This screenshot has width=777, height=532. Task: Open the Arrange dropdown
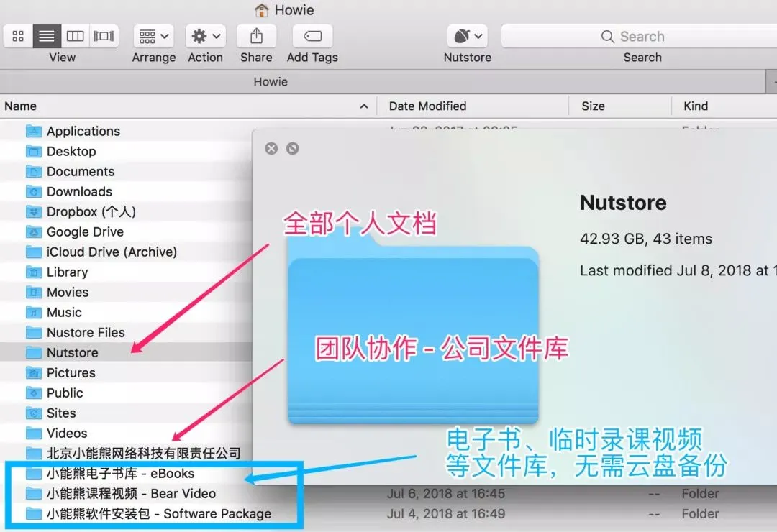pos(154,36)
